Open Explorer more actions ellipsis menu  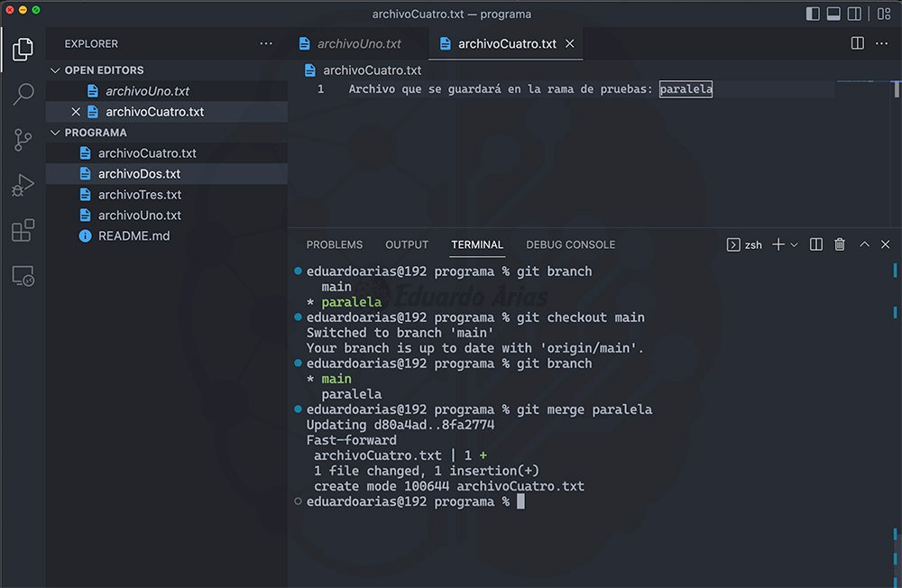[265, 43]
